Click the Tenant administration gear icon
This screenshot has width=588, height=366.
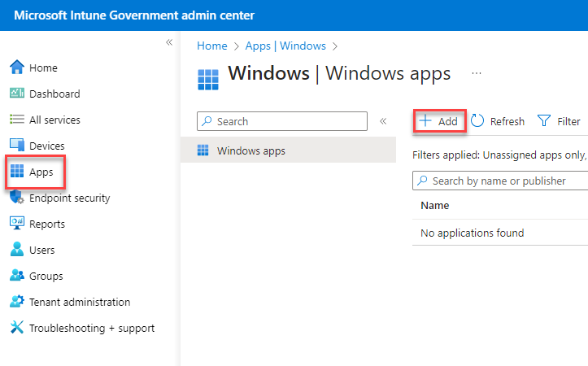pos(17,301)
